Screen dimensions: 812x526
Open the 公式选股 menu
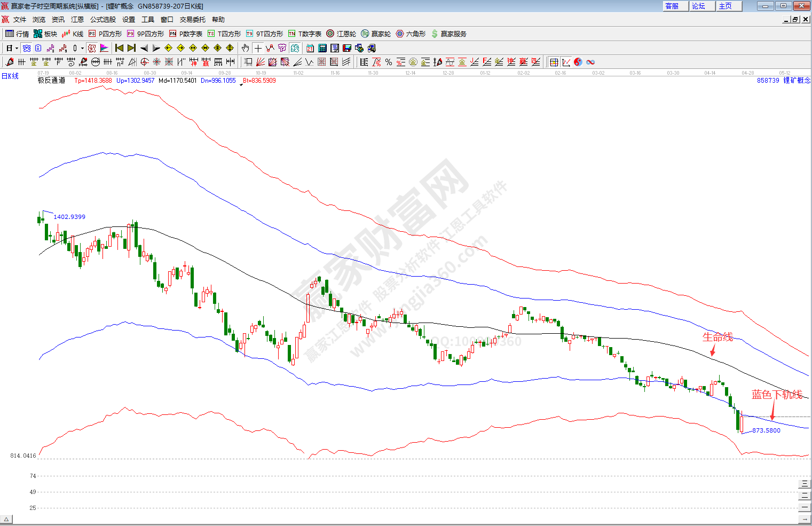coord(103,19)
